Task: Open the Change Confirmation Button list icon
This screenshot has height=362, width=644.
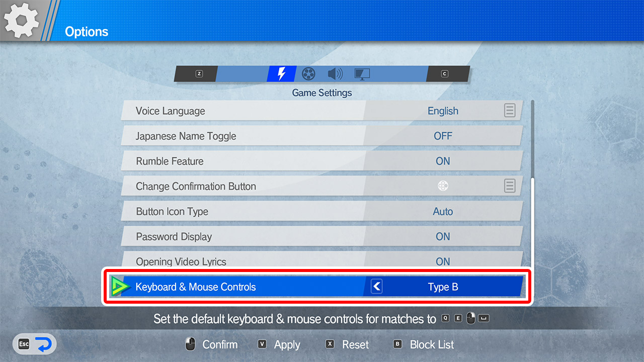Action: point(510,186)
